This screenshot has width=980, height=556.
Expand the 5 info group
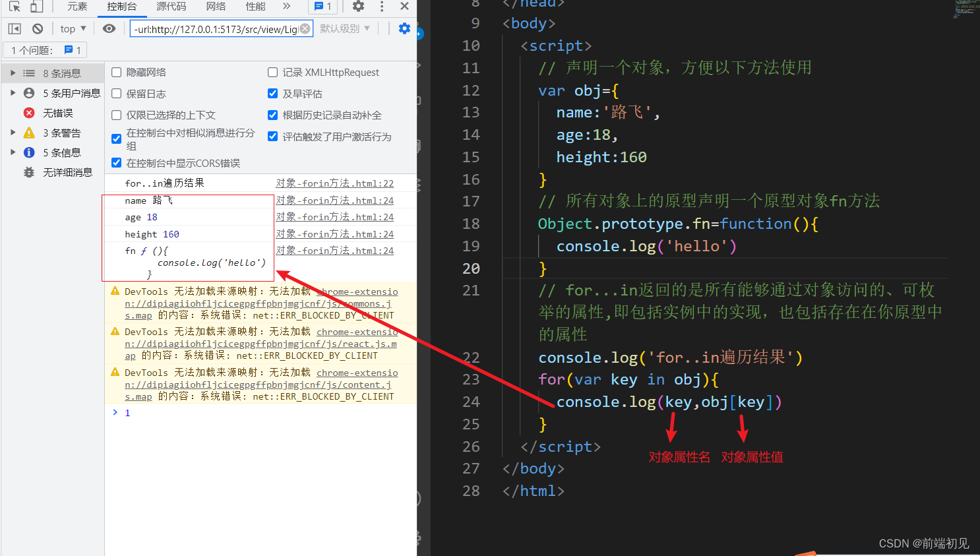13,152
